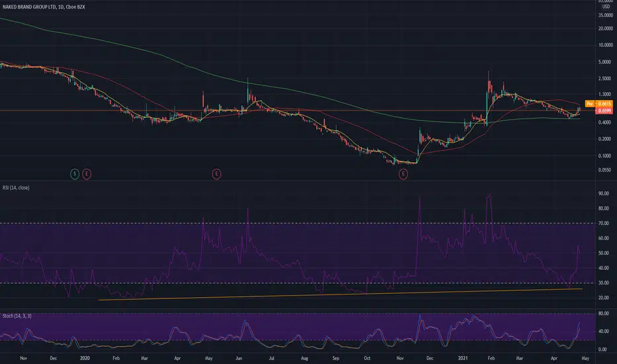Click the 2.5000 price axis label
The width and height of the screenshot is (617, 364).
[605, 78]
